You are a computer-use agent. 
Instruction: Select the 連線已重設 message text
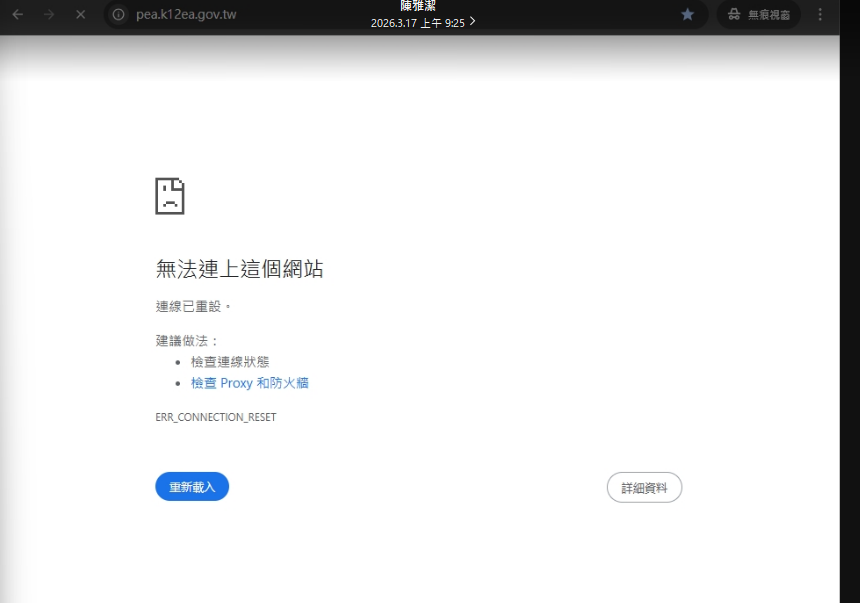pos(193,307)
